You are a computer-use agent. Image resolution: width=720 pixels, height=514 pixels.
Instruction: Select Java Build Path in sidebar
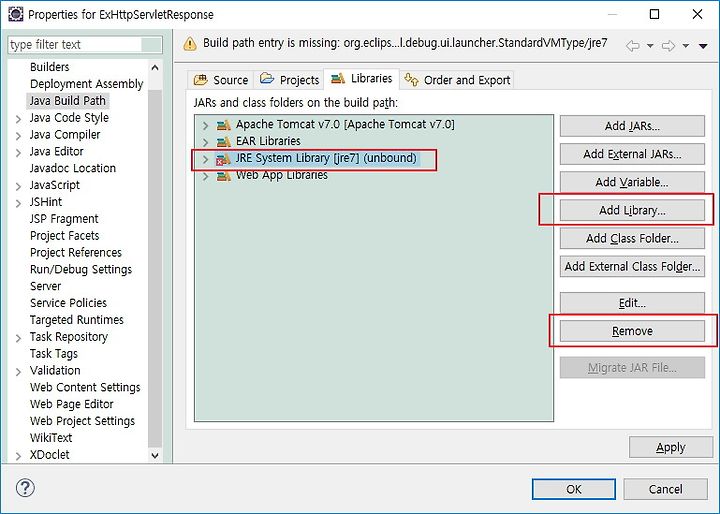(x=68, y=101)
